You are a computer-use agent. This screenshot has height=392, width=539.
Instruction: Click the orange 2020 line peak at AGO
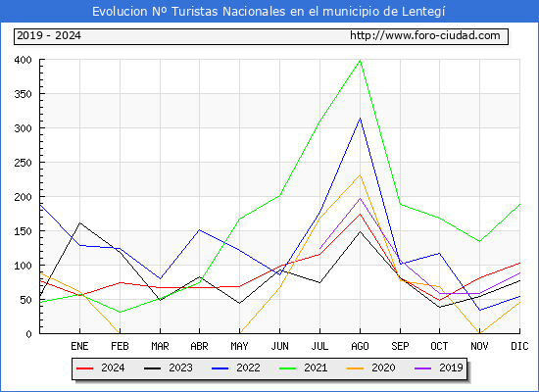click(360, 175)
